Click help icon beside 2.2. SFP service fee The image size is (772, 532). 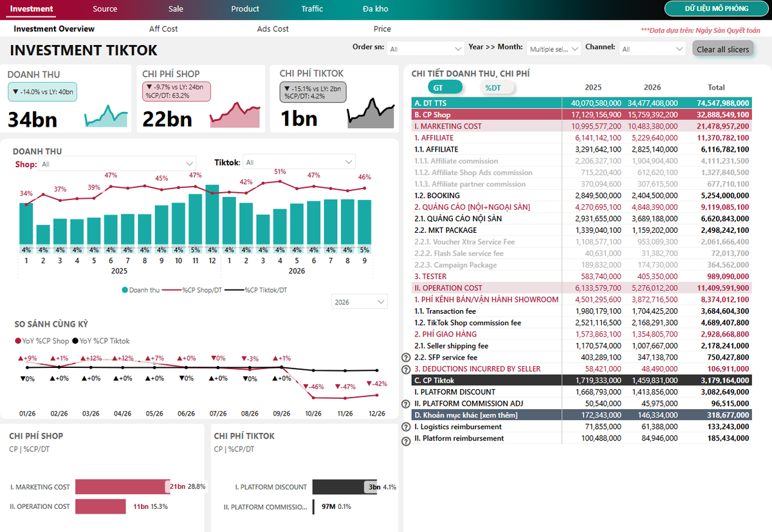405,358
